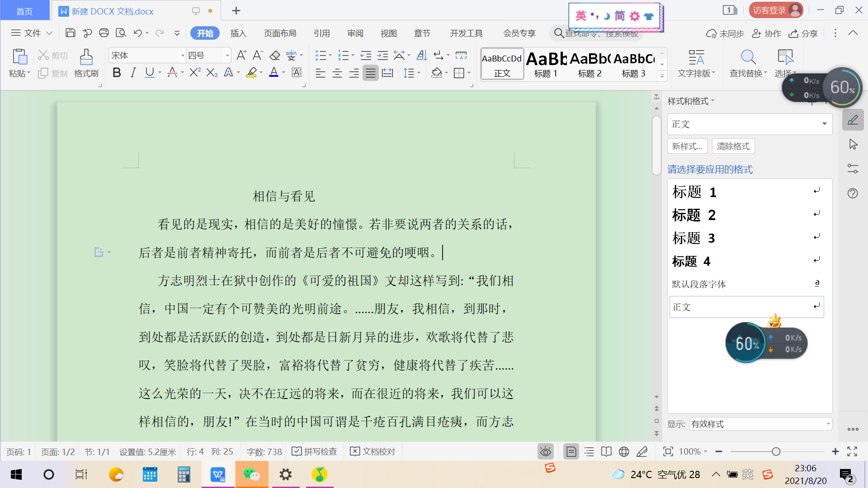868x488 pixels.
Task: Switch to the 页面布局 ribbon tab
Action: pyautogui.click(x=280, y=33)
